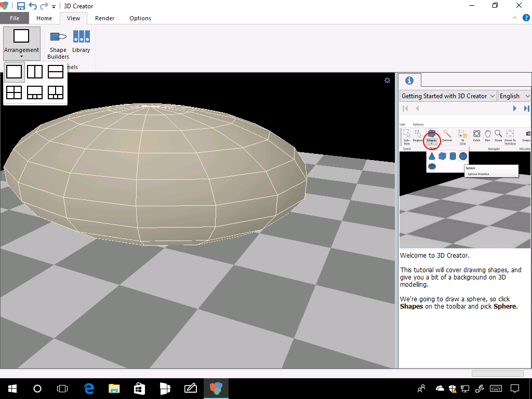Choose one large over three small layout
This screenshot has width=532, height=399.
(35, 92)
